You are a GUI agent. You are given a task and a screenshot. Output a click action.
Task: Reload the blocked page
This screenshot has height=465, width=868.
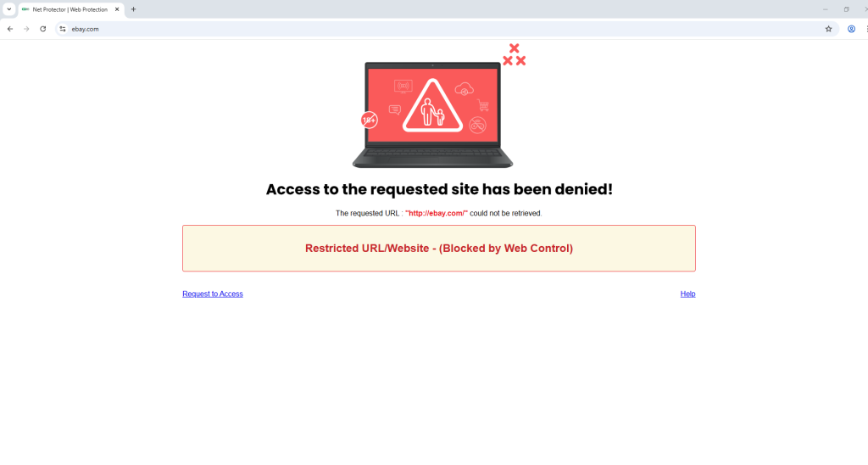click(42, 29)
